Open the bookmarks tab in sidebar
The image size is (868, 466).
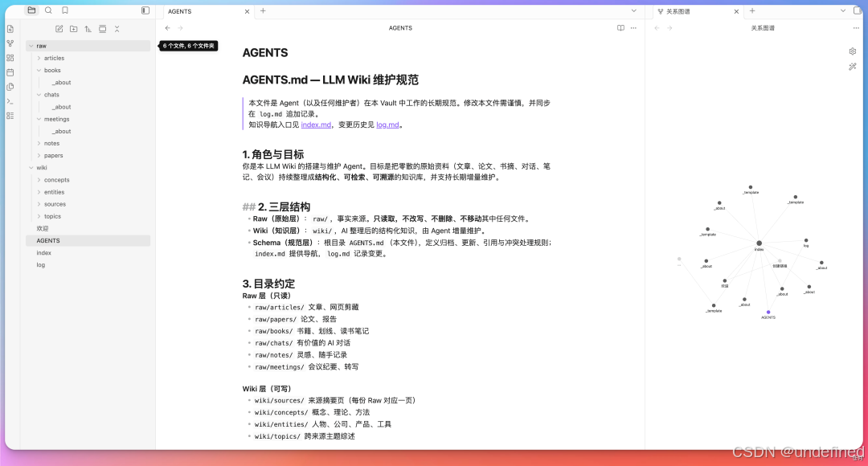pos(65,10)
